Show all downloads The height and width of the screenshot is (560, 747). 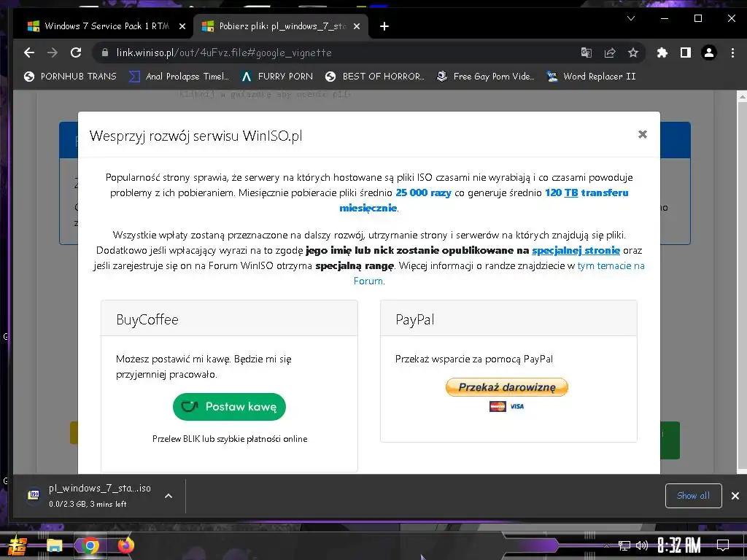coord(693,496)
